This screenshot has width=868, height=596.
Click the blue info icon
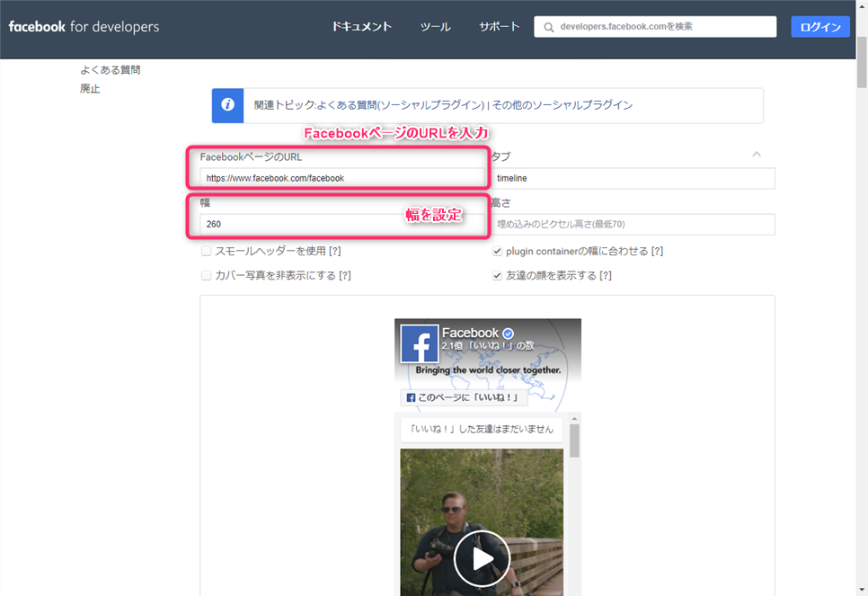click(x=227, y=105)
